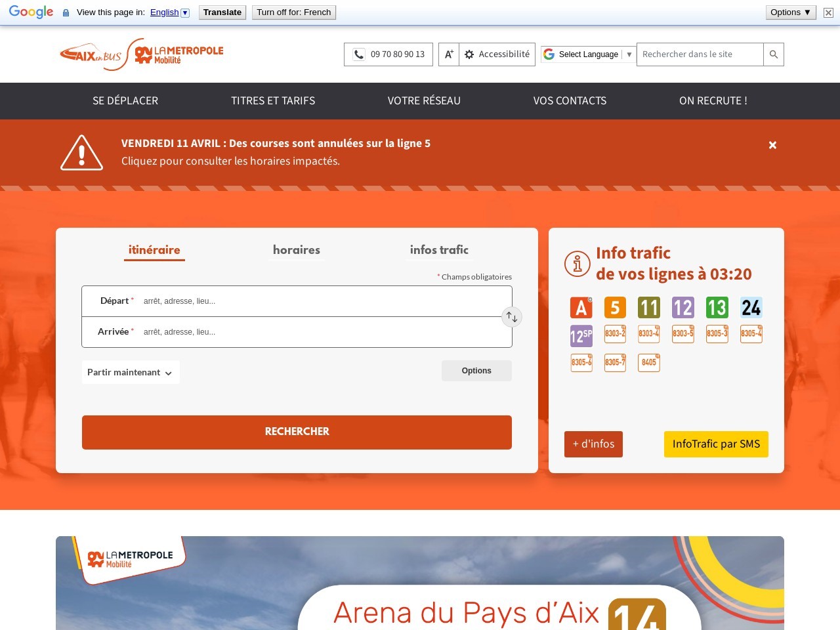The image size is (840, 630).
Task: Call 09 70 80 90 13
Action: [x=388, y=54]
